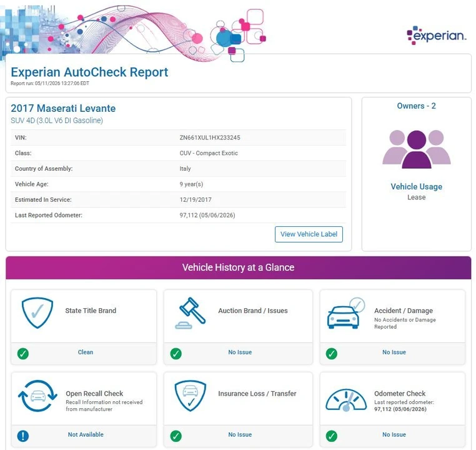Screen dimensions: 476x450
Task: Click the report run timestamp text
Action: point(50,83)
